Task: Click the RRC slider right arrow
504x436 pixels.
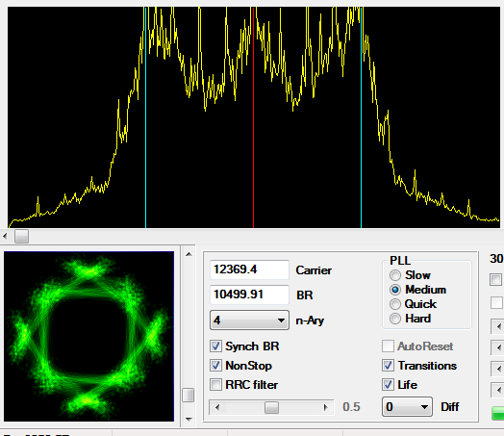Action: (326, 407)
